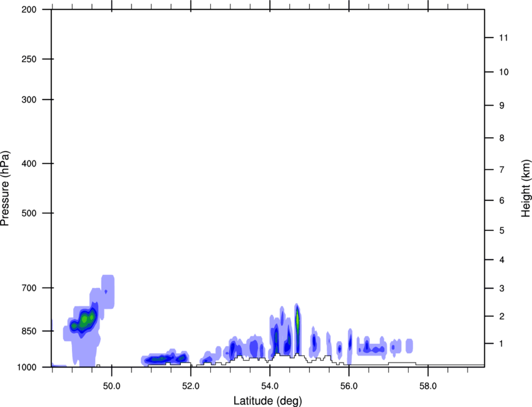This screenshot has width=532, height=407.
Task: Click the 2 km height label
Action: (502, 316)
